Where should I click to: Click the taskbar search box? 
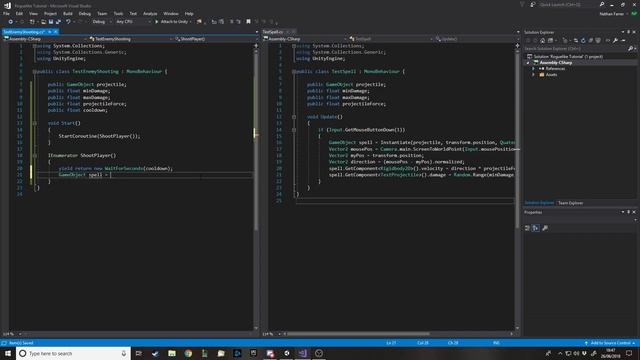(x=73, y=353)
